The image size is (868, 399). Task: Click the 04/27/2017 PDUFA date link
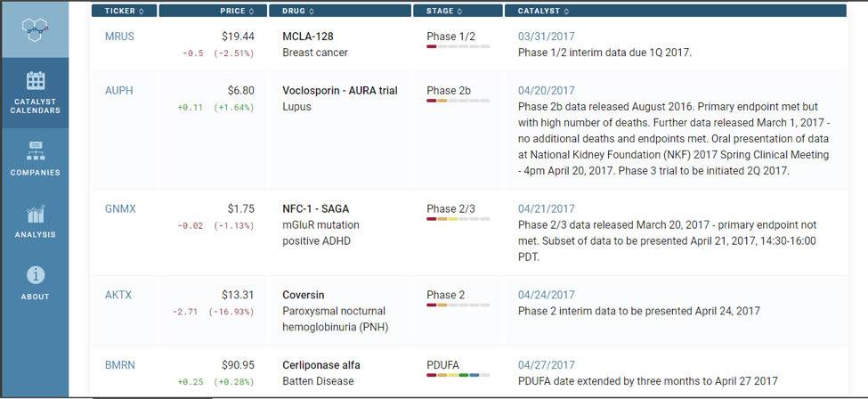pos(547,365)
